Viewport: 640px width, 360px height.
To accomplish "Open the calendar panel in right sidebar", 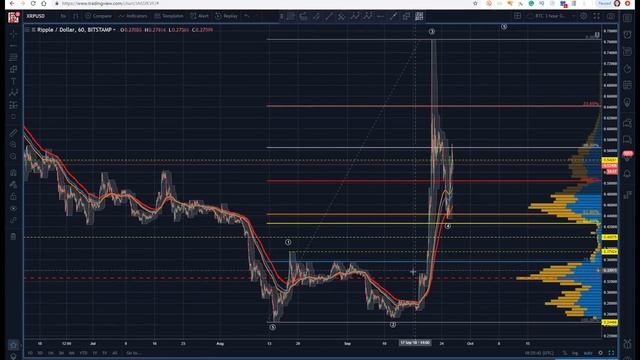I will tap(627, 85).
